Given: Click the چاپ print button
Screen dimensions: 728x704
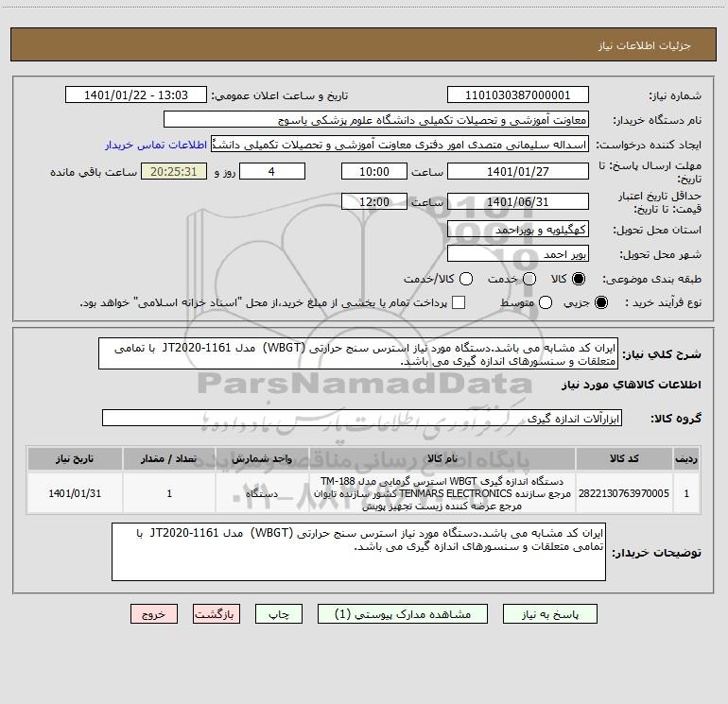Looking at the screenshot, I should point(279,614).
